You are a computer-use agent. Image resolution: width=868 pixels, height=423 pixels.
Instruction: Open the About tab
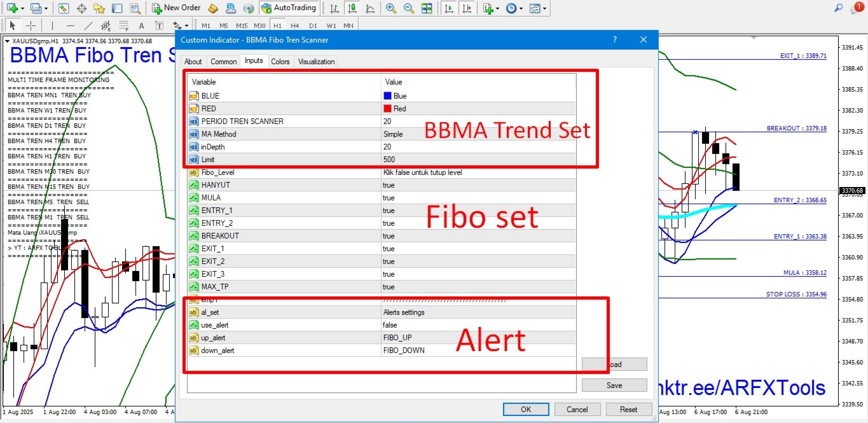pyautogui.click(x=193, y=62)
